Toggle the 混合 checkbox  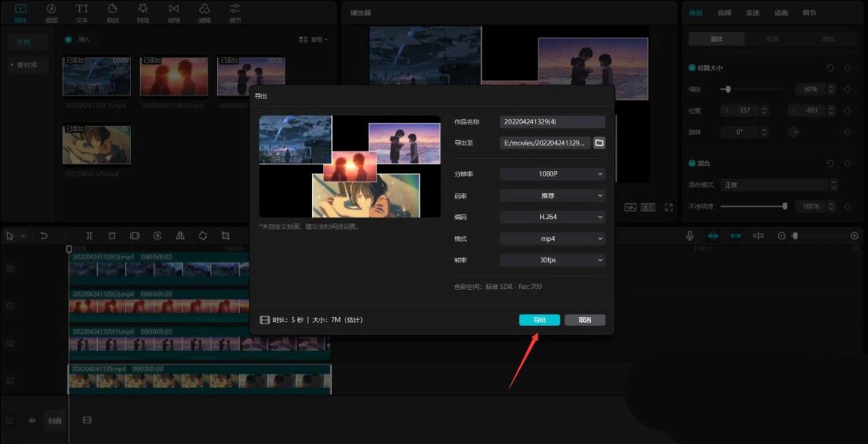click(692, 163)
